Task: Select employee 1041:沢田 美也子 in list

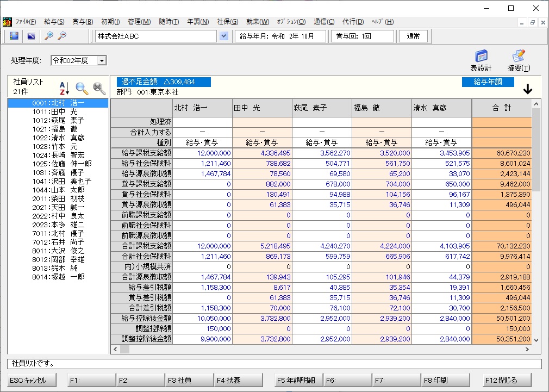Action: [58, 181]
